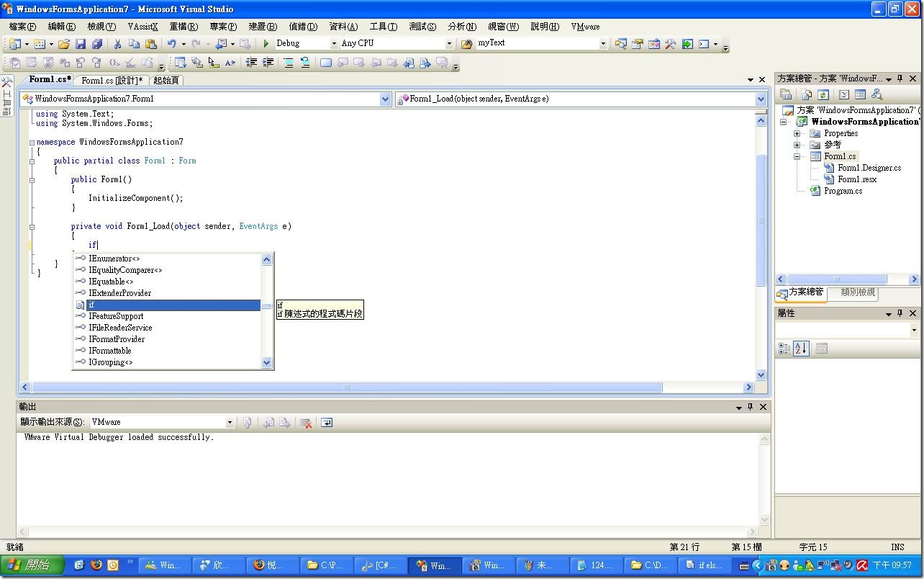Click View Class Diagram icon
This screenshot has height=579, width=924.
(x=877, y=94)
